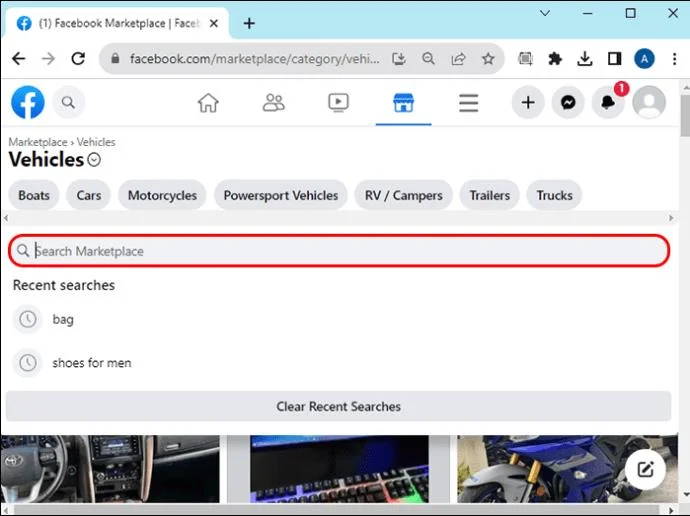The width and height of the screenshot is (690, 516).
Task: Choose recent search 'shoes for men'
Action: pos(92,363)
